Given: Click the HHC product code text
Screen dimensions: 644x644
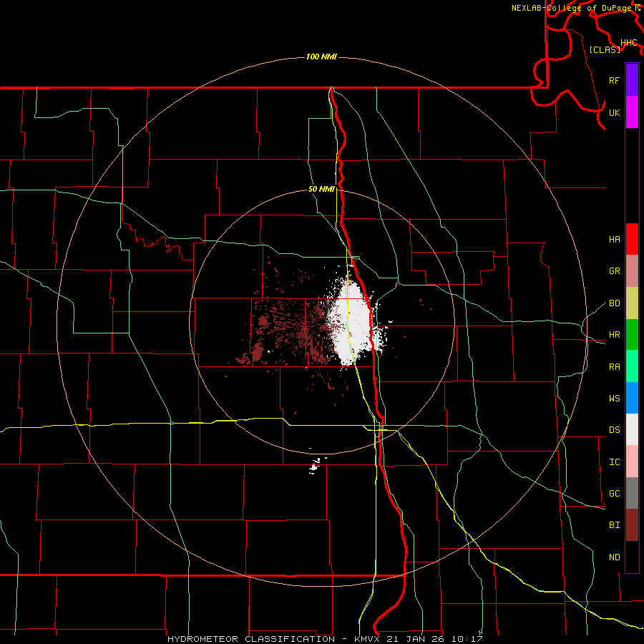Looking at the screenshot, I should click(628, 43).
